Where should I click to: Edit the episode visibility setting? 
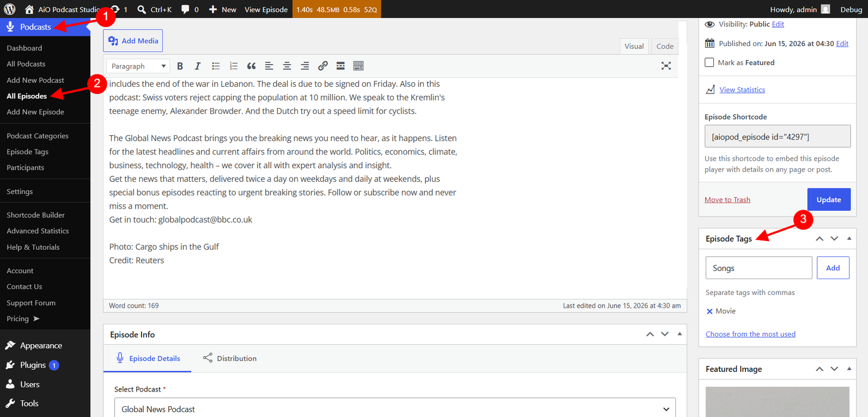(x=778, y=24)
